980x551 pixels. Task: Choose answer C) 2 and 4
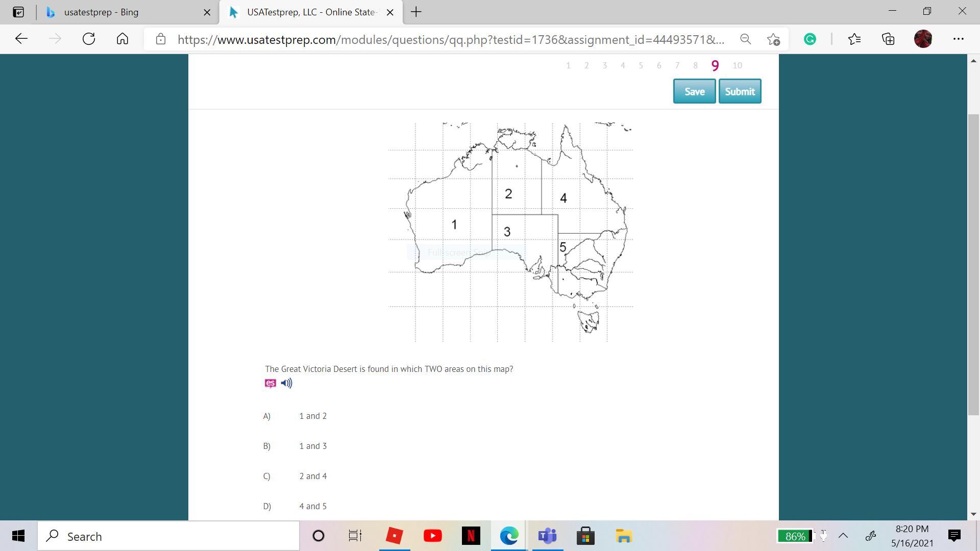312,477
